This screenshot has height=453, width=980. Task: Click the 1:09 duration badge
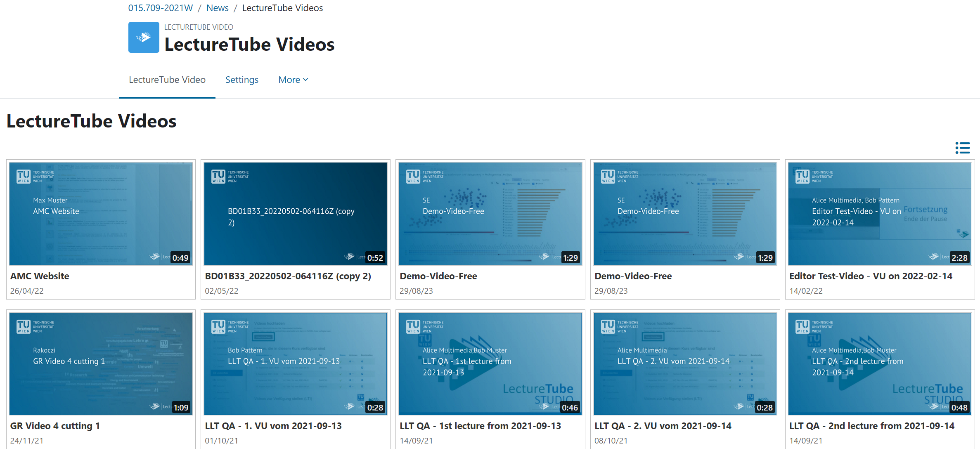pyautogui.click(x=181, y=408)
